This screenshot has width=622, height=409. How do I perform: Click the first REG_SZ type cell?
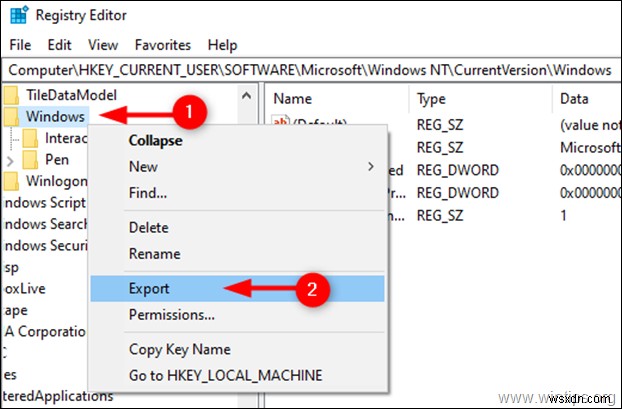pos(440,125)
